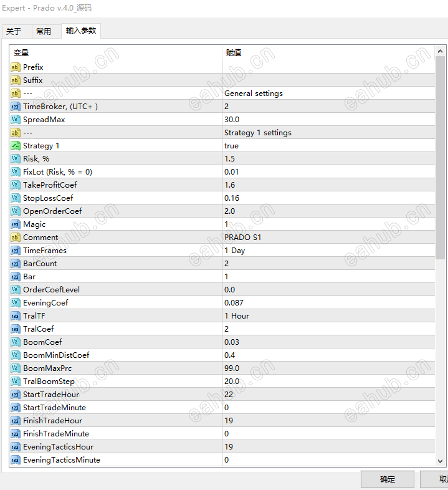Click the icon beside OrderCoefLevel
The width and height of the screenshot is (448, 490).
click(16, 290)
